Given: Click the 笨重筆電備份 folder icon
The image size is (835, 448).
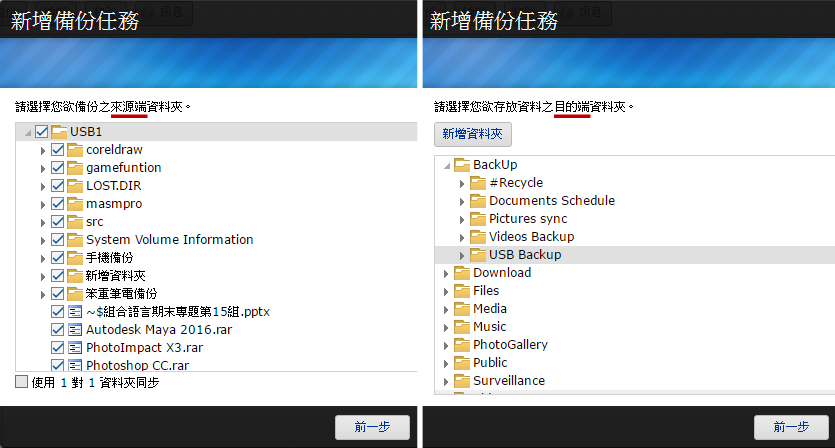Looking at the screenshot, I should [x=75, y=294].
